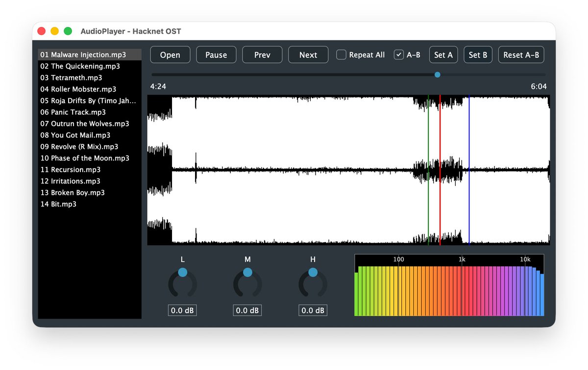The height and width of the screenshot is (370, 588).
Task: Click the blue B marker in waveform
Action: [x=469, y=170]
